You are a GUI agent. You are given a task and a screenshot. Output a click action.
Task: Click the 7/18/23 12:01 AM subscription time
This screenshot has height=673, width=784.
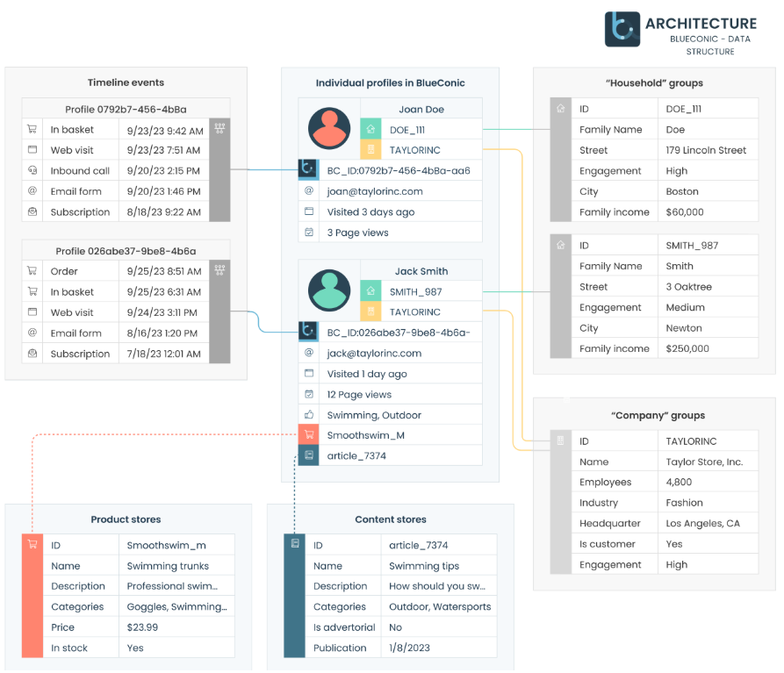coord(163,354)
